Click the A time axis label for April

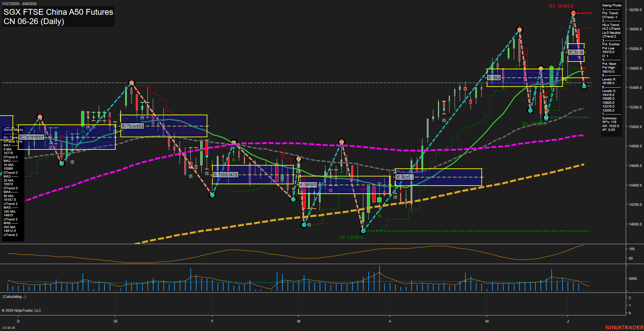point(390,321)
